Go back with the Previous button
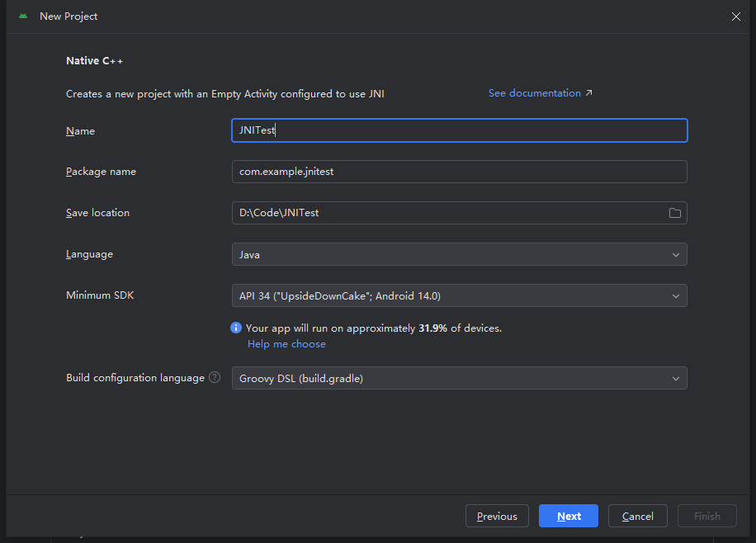Image resolution: width=756 pixels, height=543 pixels. click(497, 516)
